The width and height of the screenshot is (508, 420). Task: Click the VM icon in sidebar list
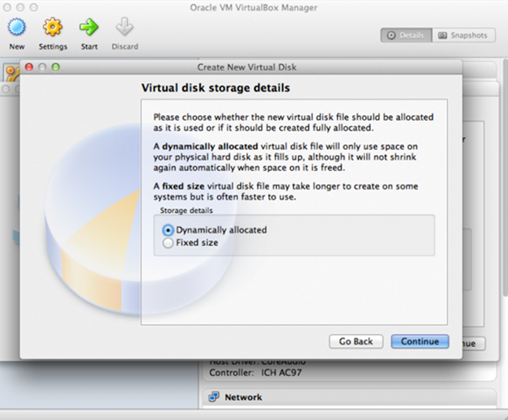pyautogui.click(x=11, y=72)
